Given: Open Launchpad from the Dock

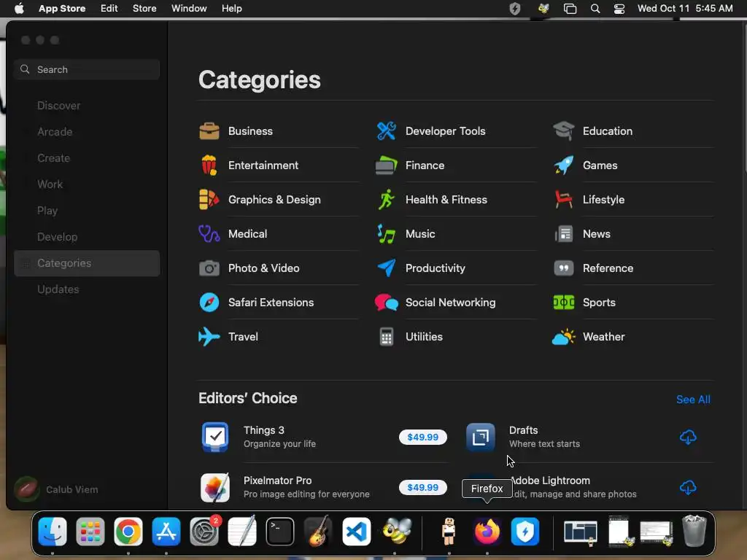Looking at the screenshot, I should (x=90, y=531).
